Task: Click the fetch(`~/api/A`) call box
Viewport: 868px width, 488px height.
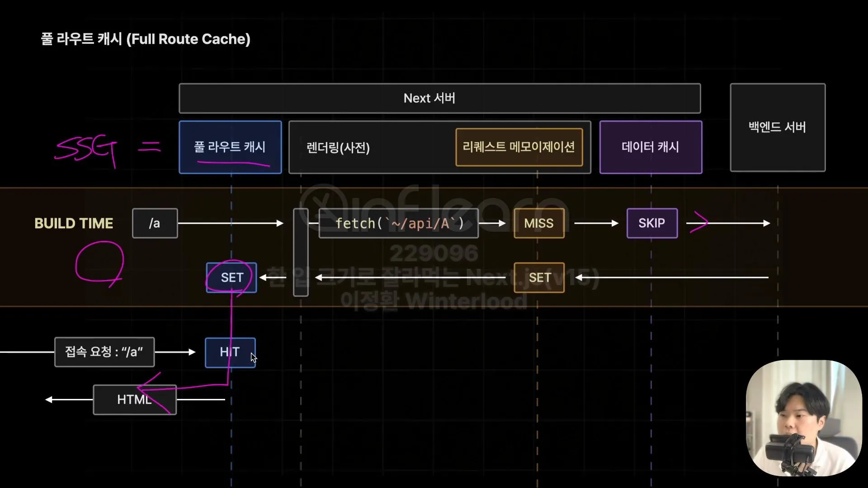Action: (398, 223)
